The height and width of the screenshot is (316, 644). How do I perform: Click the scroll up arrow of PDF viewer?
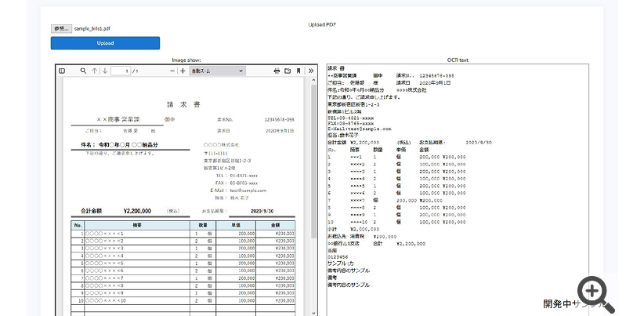[314, 81]
